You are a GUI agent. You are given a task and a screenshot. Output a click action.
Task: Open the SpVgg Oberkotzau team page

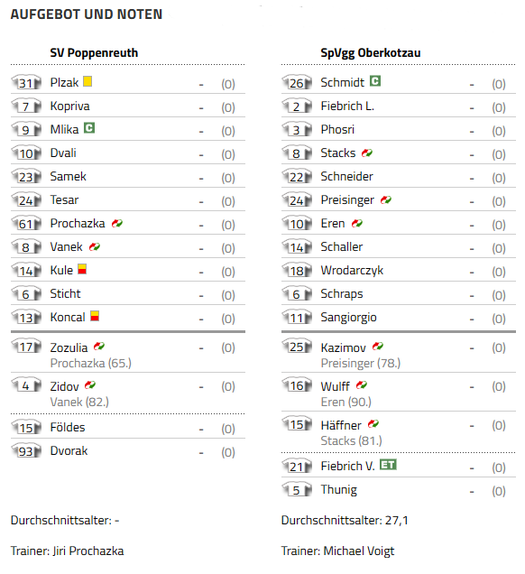(x=371, y=53)
